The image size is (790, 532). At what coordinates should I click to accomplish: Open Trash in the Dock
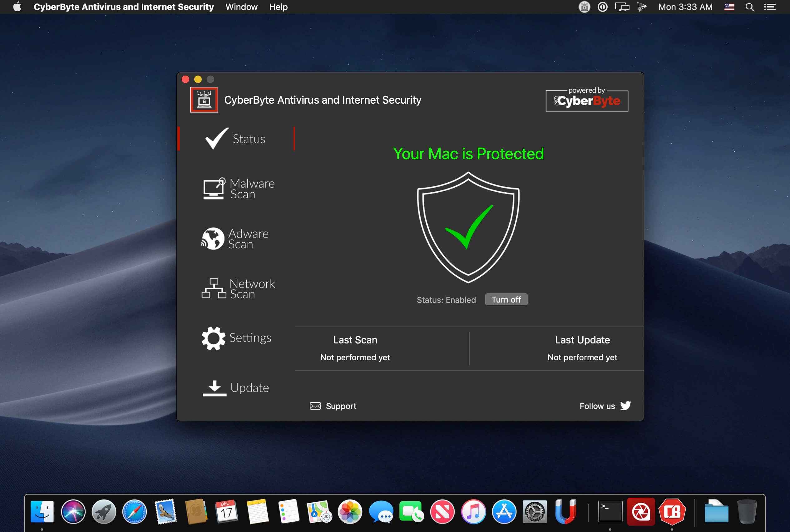point(747,511)
